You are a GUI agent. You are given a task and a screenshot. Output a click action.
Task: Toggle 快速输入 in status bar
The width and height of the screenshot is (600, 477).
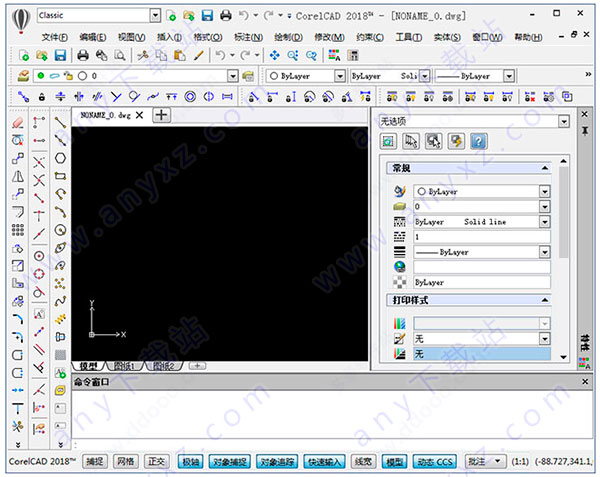pyautogui.click(x=324, y=462)
